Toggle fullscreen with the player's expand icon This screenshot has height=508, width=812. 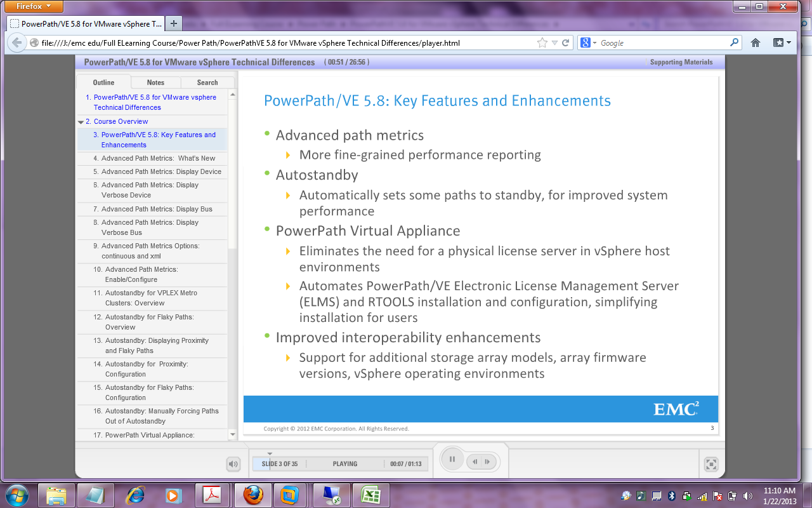pyautogui.click(x=710, y=464)
